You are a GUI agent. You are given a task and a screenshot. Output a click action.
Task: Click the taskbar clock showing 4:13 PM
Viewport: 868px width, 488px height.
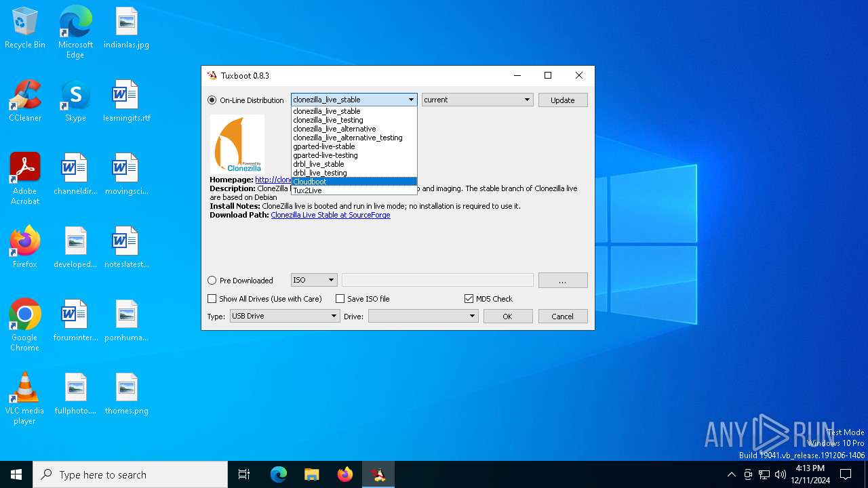810,474
